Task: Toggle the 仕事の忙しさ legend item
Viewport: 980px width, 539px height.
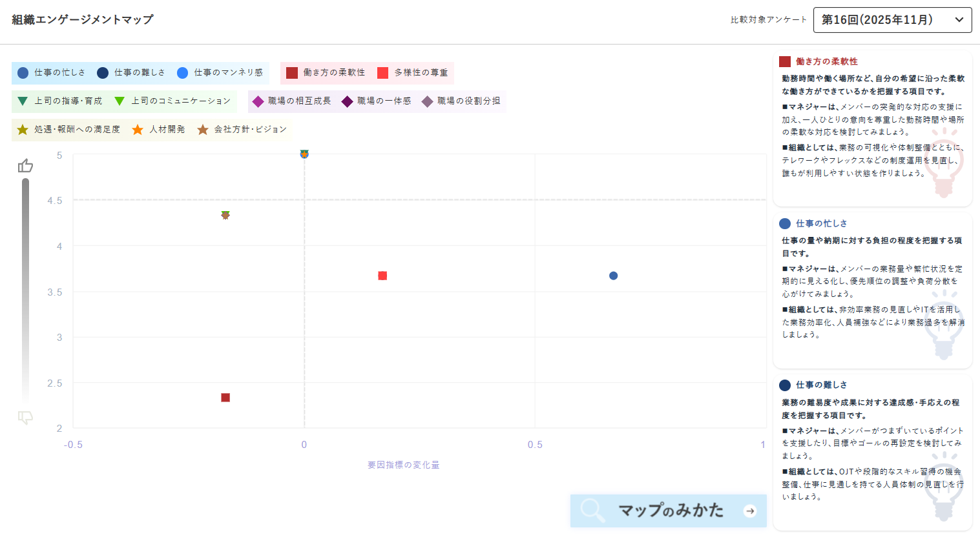Action: coord(52,73)
